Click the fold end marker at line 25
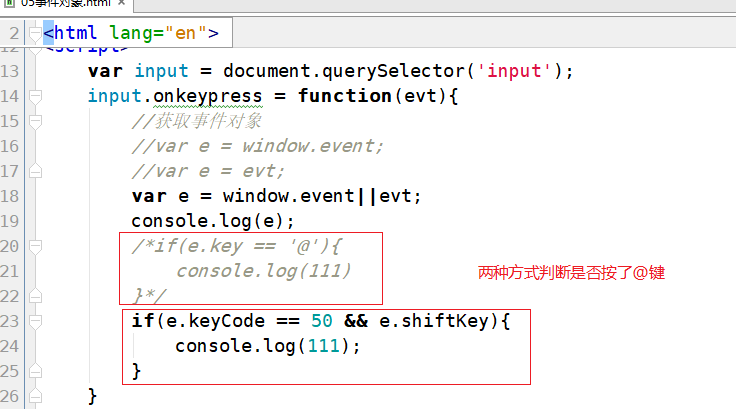736x409 pixels. pos(35,371)
